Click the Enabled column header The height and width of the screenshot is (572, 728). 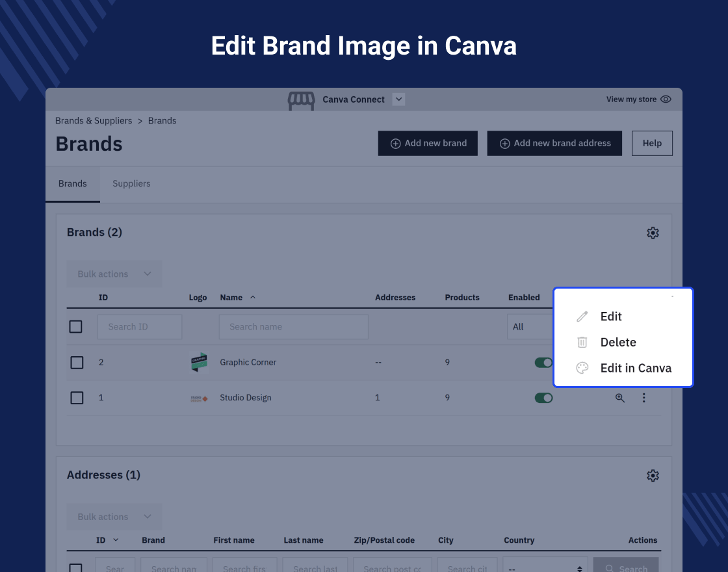(x=524, y=298)
